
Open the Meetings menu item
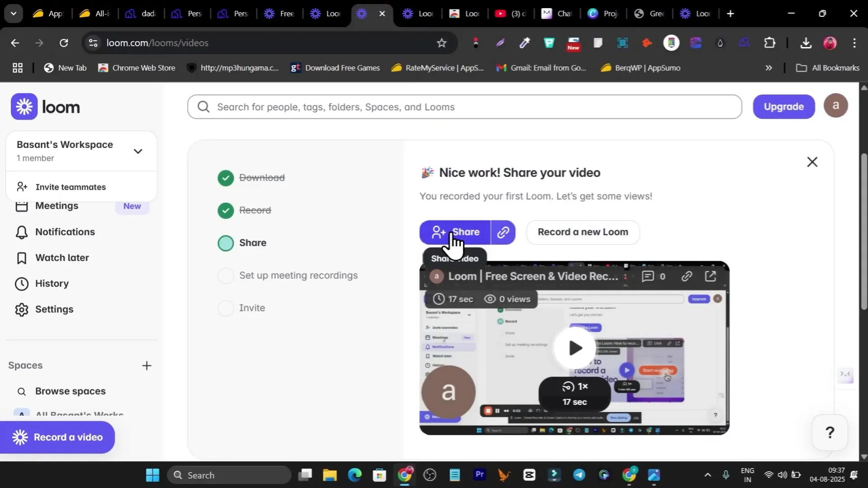tap(57, 206)
